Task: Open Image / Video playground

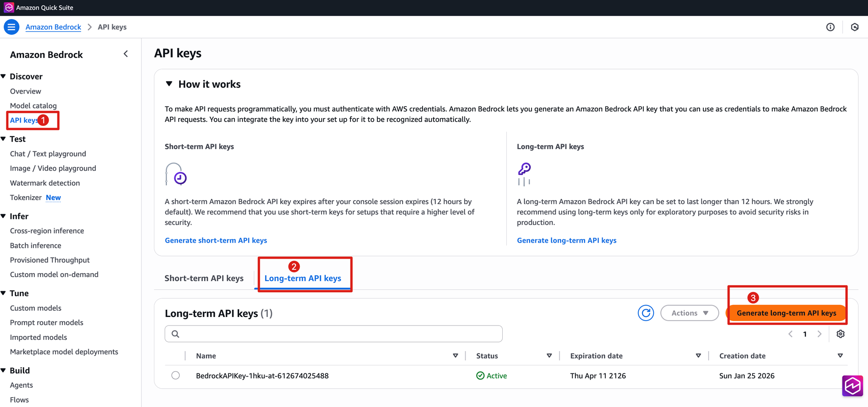Action: click(x=53, y=168)
